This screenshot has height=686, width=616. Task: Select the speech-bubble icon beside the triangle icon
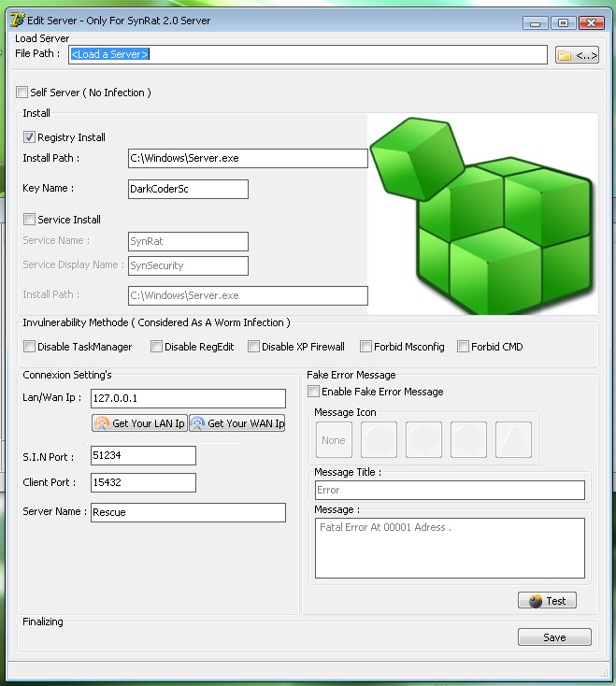(x=468, y=439)
